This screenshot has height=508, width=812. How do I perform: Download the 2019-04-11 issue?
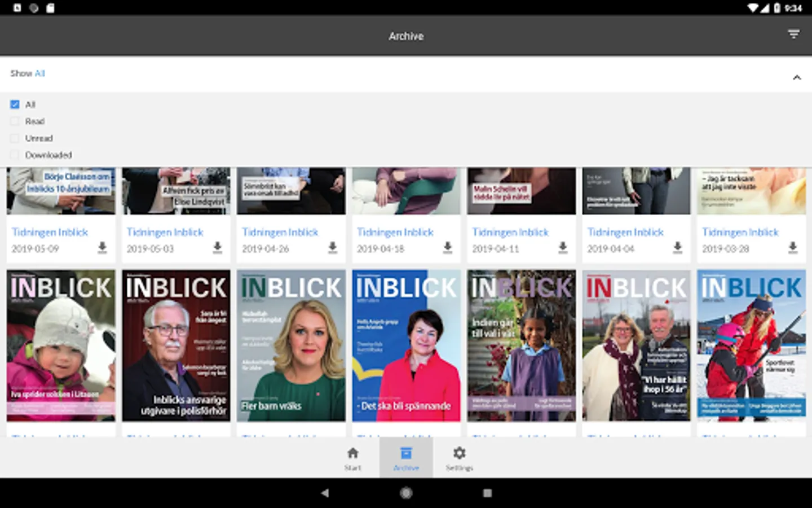coord(563,247)
